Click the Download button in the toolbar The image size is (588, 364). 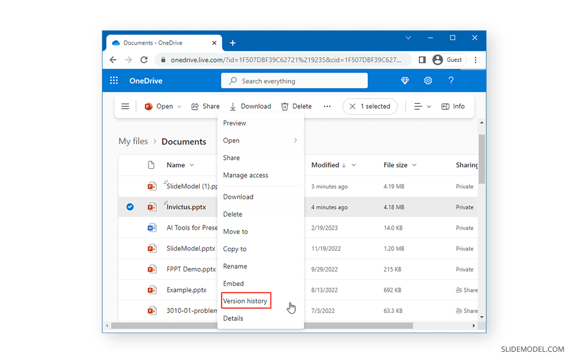(250, 106)
